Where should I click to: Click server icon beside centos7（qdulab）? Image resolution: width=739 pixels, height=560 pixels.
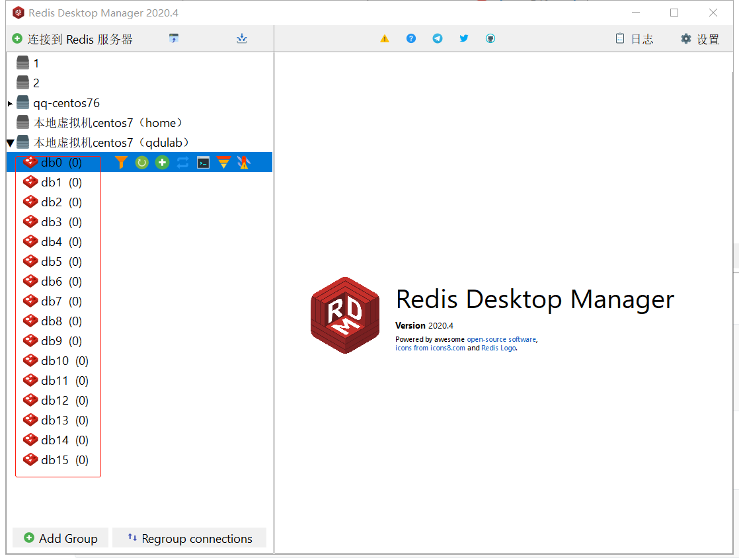tap(22, 142)
